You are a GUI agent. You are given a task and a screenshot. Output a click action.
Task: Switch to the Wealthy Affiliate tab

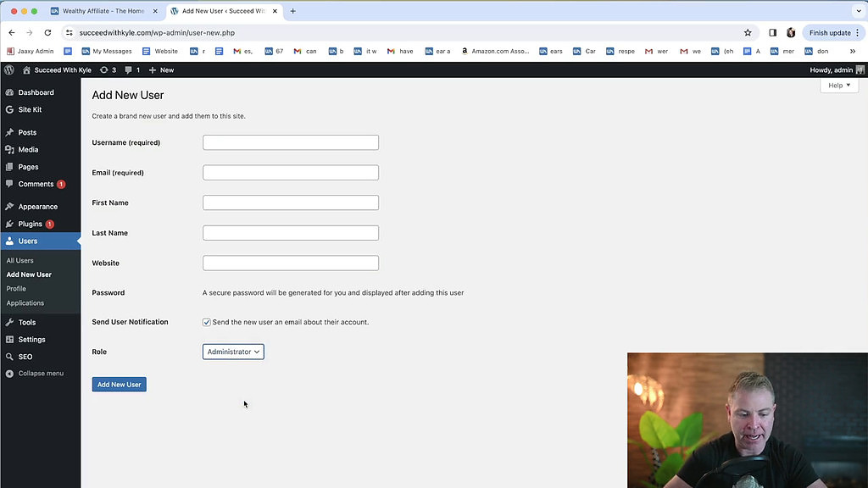102,12
